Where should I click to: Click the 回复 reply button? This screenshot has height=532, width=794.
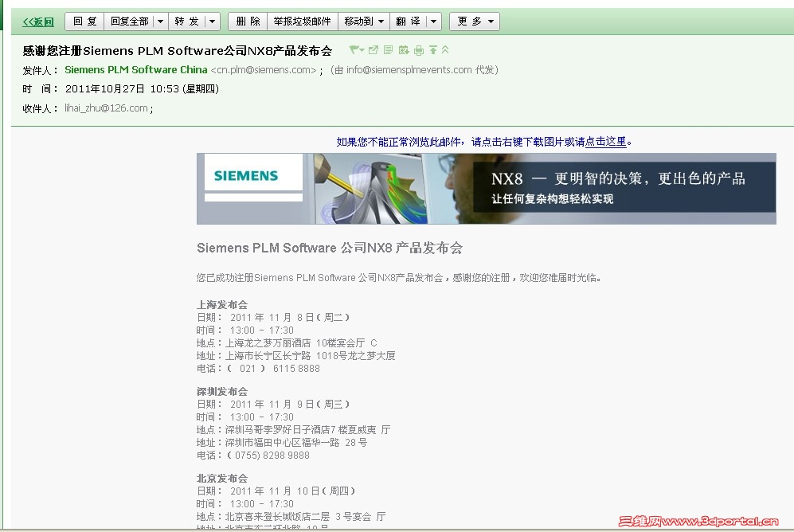84,22
